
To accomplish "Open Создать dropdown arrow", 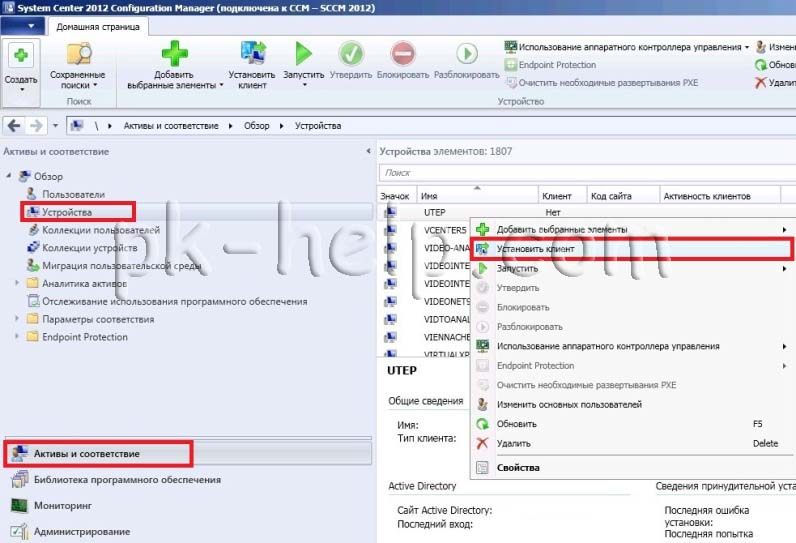I will click(21, 90).
